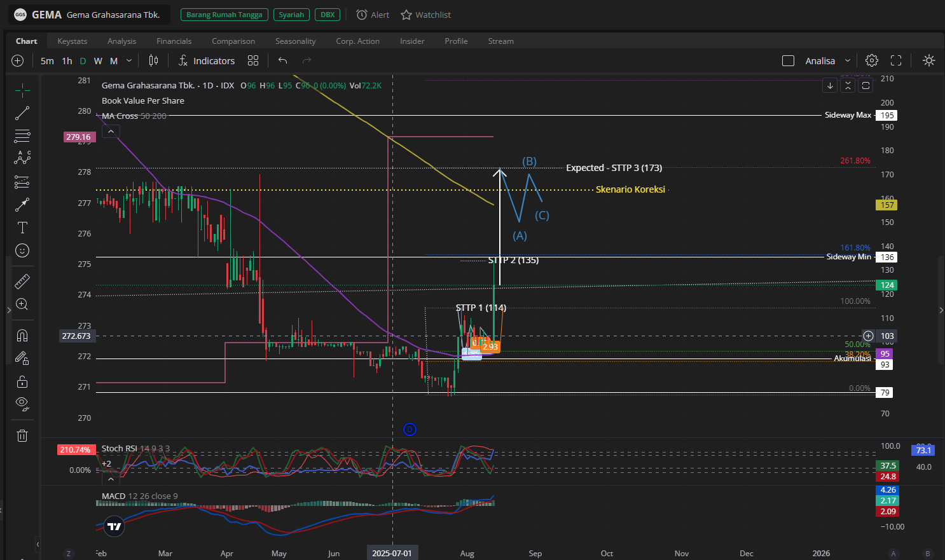Image resolution: width=945 pixels, height=560 pixels.
Task: Select the 5m timeframe
Action: pyautogui.click(x=47, y=61)
